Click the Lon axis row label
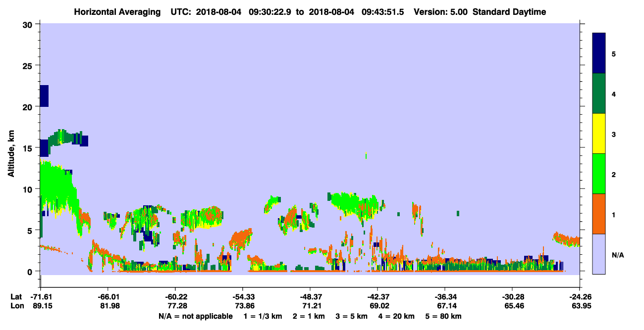 pyautogui.click(x=16, y=306)
